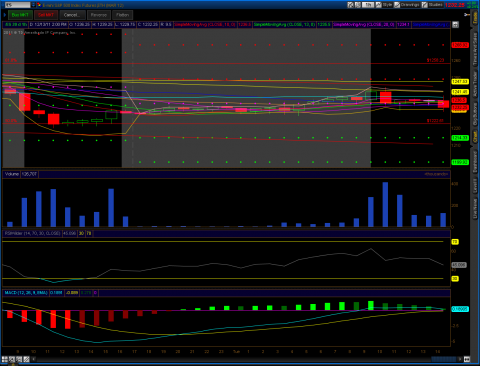Click the blue SimpleMovingAvg label at row end
The width and height of the screenshot is (480, 366).
[x=431, y=25]
